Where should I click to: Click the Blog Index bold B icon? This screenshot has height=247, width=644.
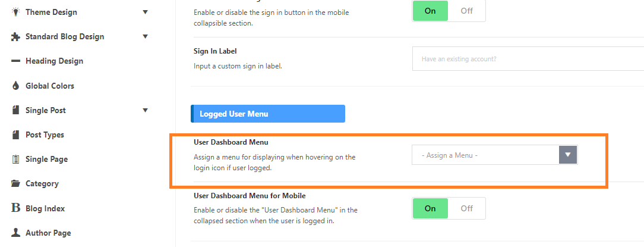[15, 208]
